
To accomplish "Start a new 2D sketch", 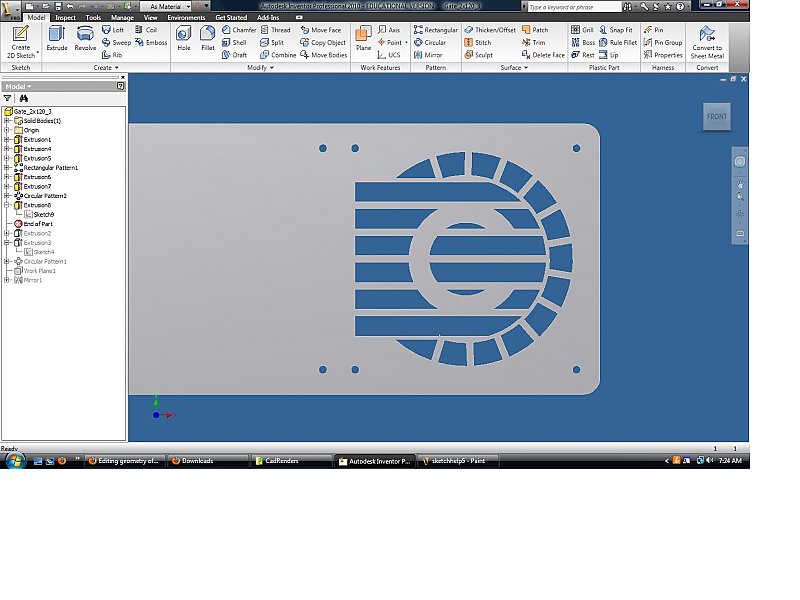I will [x=21, y=42].
